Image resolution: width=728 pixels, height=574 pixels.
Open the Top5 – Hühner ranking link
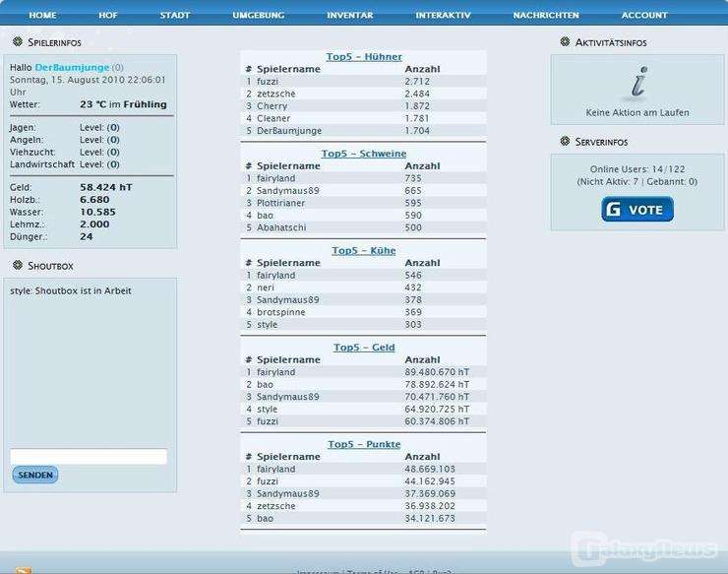click(x=364, y=57)
